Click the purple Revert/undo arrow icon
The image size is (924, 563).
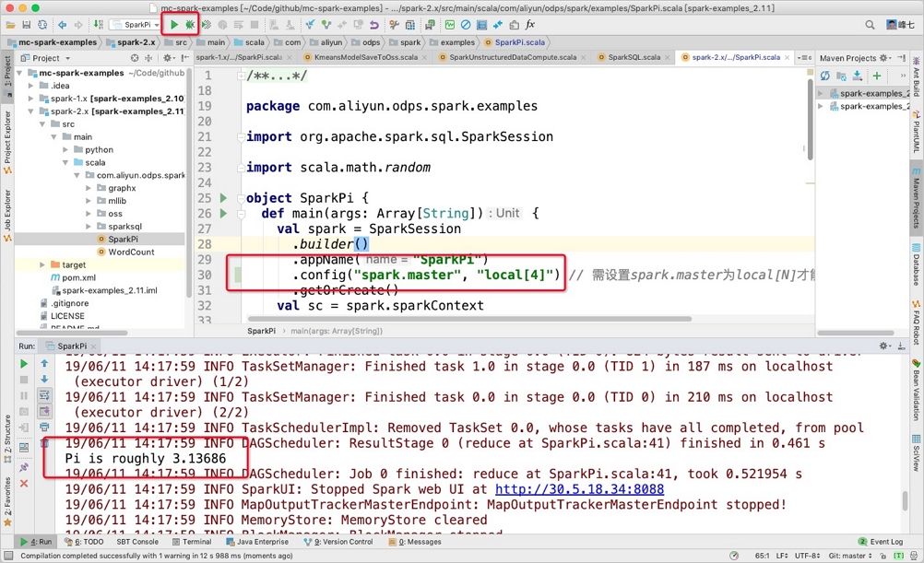click(373, 25)
